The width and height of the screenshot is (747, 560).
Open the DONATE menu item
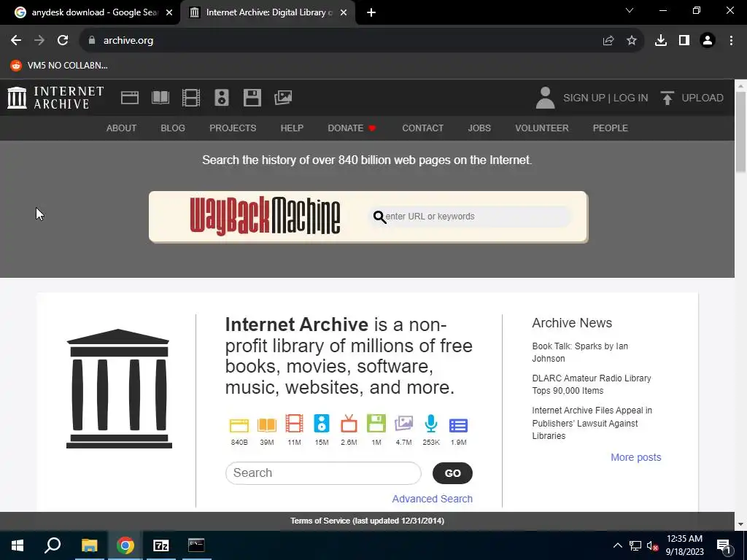click(352, 128)
